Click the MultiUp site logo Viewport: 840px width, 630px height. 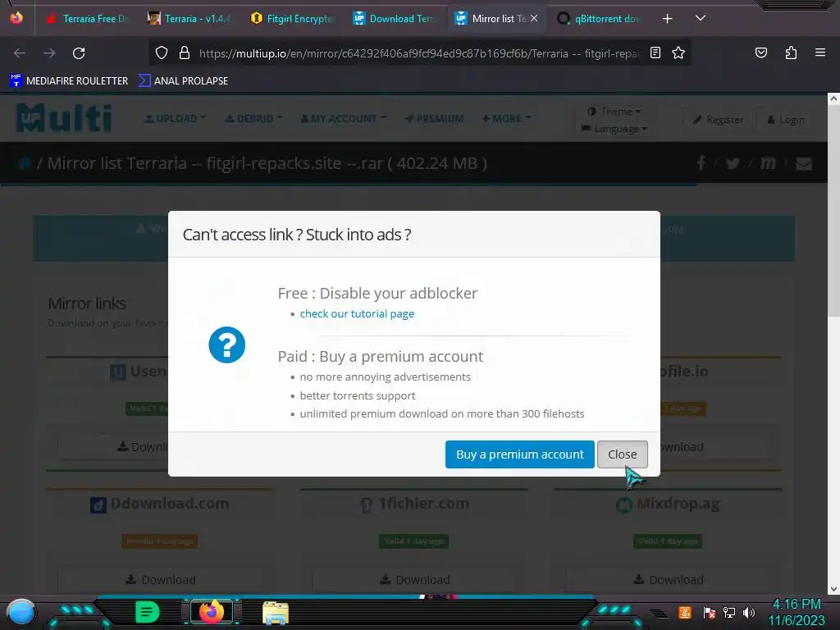tap(64, 118)
